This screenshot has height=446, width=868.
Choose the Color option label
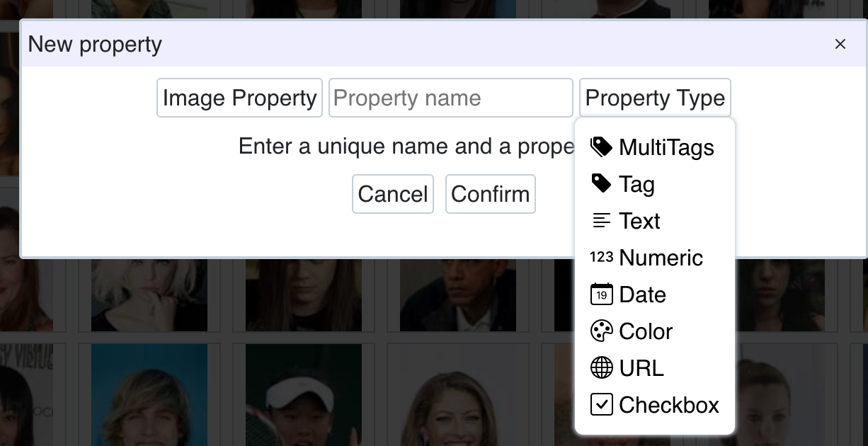[x=645, y=331]
